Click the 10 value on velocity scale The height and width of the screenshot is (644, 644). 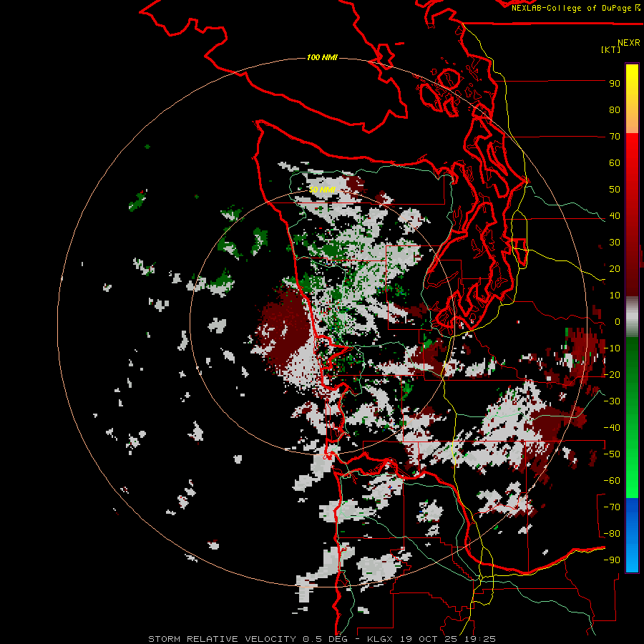tap(615, 296)
